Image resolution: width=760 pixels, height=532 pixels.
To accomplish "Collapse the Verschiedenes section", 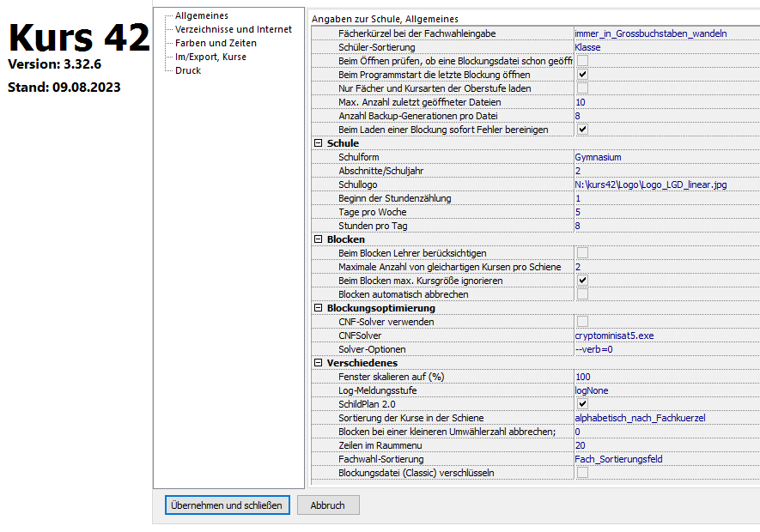I will coord(318,363).
